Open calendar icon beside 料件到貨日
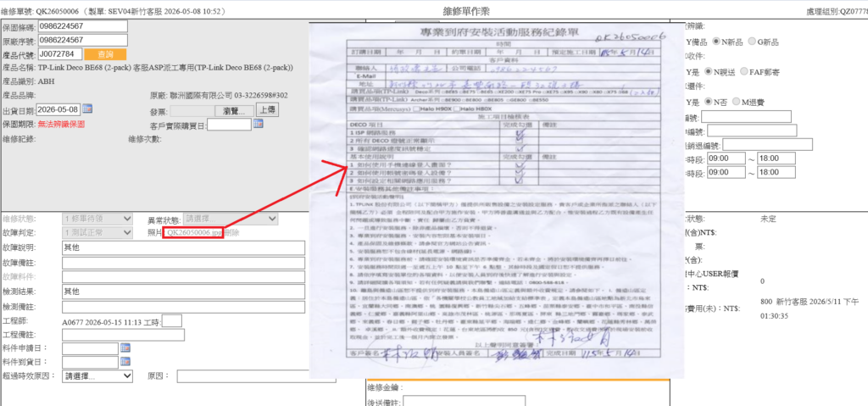Screen dimensions: 868x406 125,362
